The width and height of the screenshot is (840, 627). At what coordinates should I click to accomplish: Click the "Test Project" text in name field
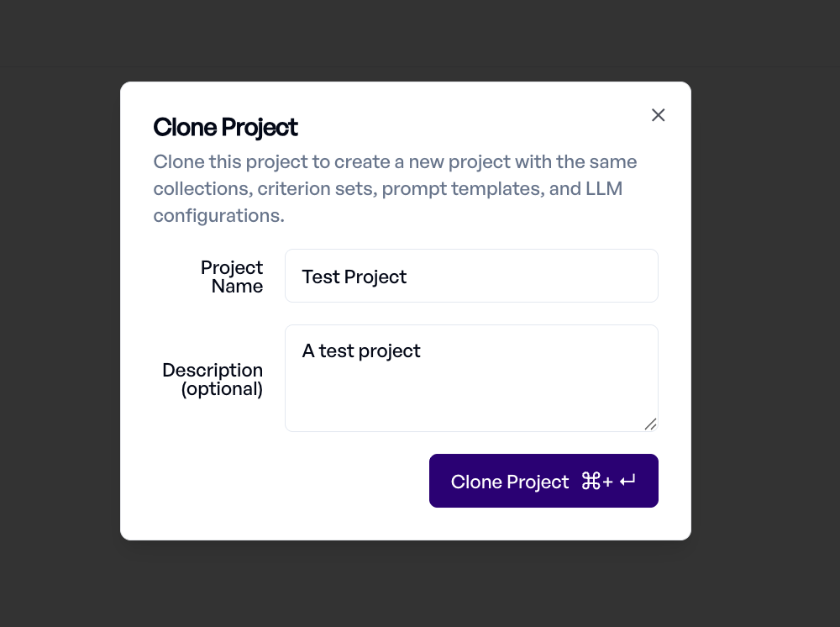point(354,277)
